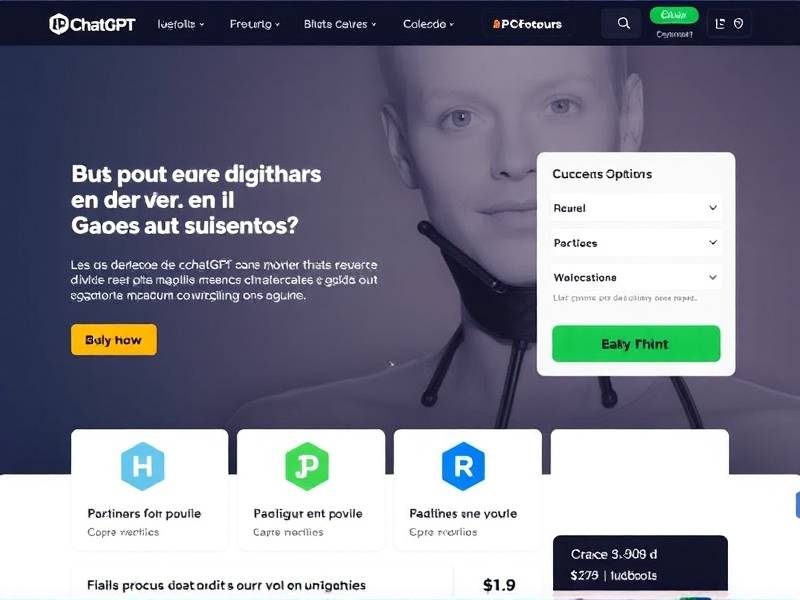This screenshot has height=600, width=800.
Task: Click the yellow Buly how button
Action: click(114, 340)
